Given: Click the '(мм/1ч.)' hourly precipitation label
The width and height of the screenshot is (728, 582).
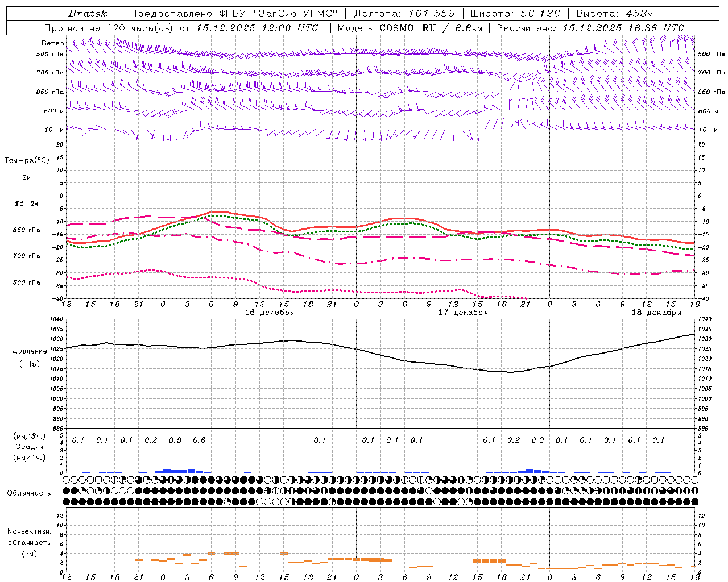Looking at the screenshot, I should point(30,457).
